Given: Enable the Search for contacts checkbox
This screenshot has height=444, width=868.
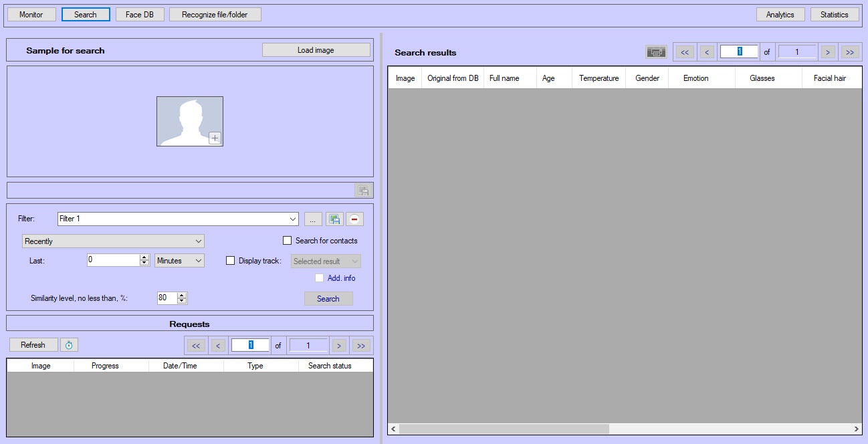Looking at the screenshot, I should coord(288,241).
